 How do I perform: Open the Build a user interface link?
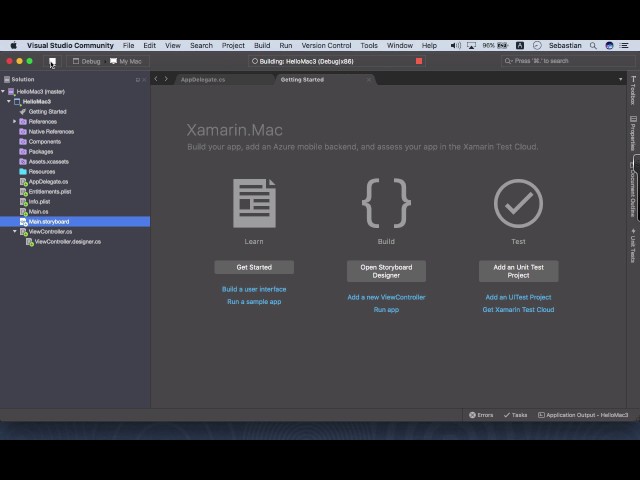(x=254, y=289)
